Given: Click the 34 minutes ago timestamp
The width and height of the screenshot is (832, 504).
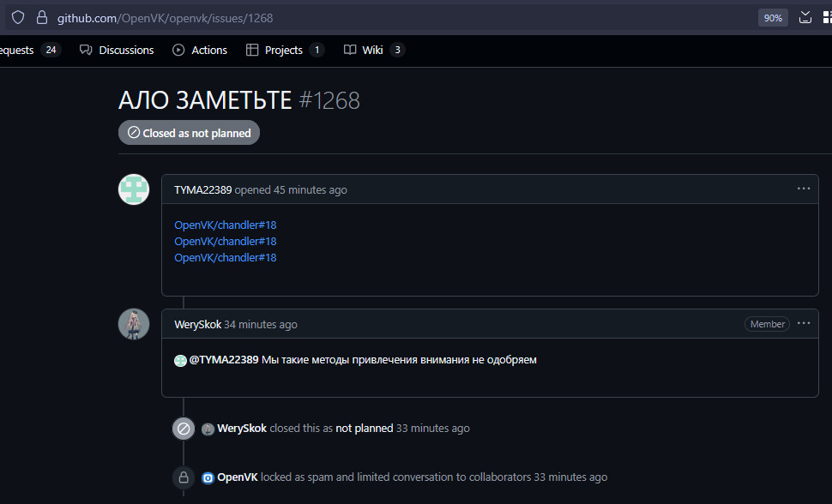Looking at the screenshot, I should 261,325.
